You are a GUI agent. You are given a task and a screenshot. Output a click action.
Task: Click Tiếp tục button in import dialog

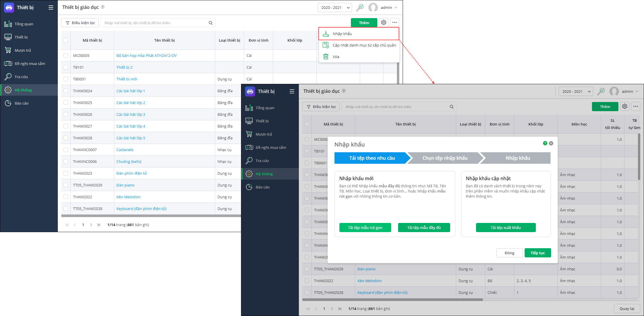coord(538,253)
